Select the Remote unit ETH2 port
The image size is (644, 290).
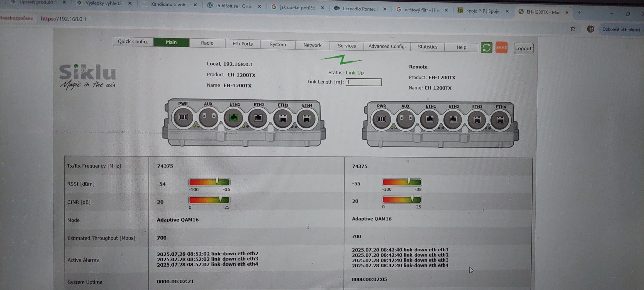(453, 120)
